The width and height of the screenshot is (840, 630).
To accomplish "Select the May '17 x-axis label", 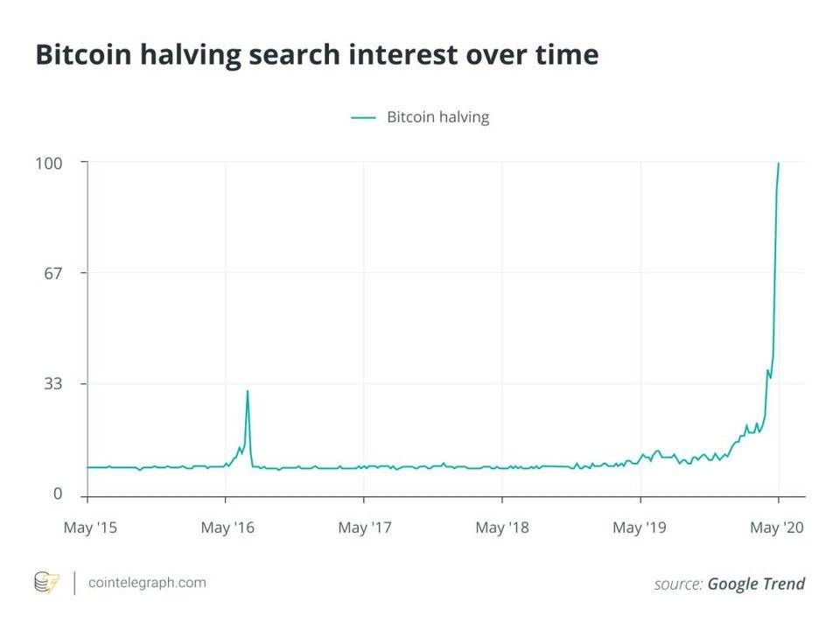I will pyautogui.click(x=365, y=528).
